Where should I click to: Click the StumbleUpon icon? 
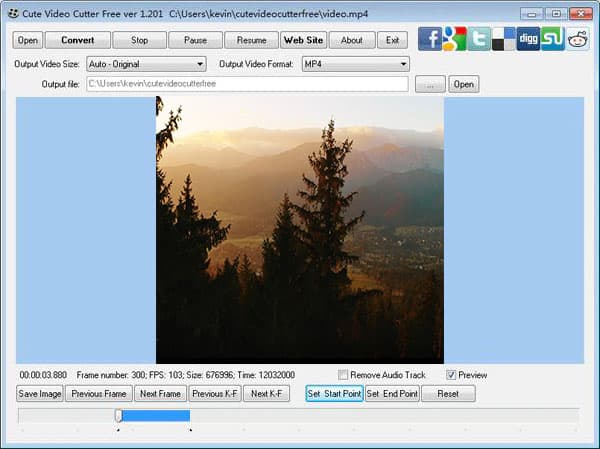(x=553, y=40)
